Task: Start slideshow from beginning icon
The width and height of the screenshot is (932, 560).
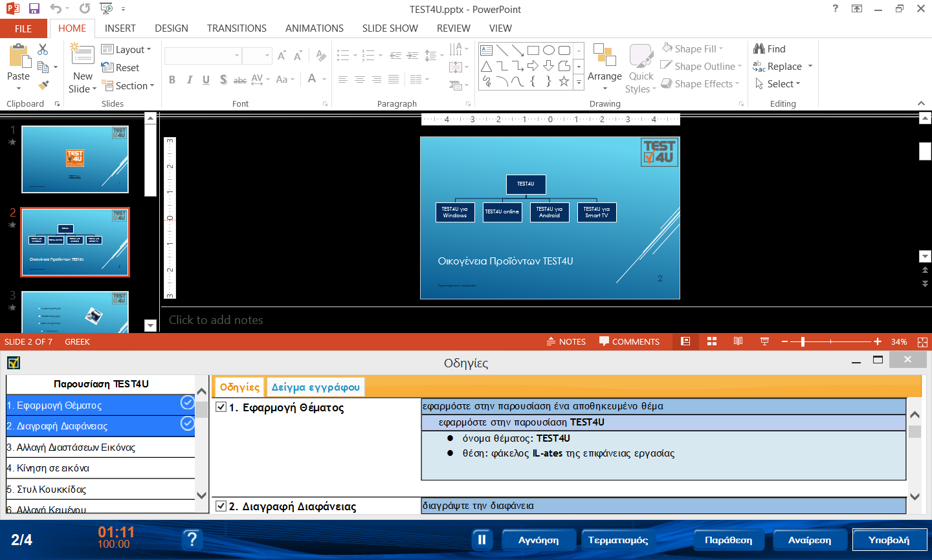Action: pyautogui.click(x=106, y=9)
